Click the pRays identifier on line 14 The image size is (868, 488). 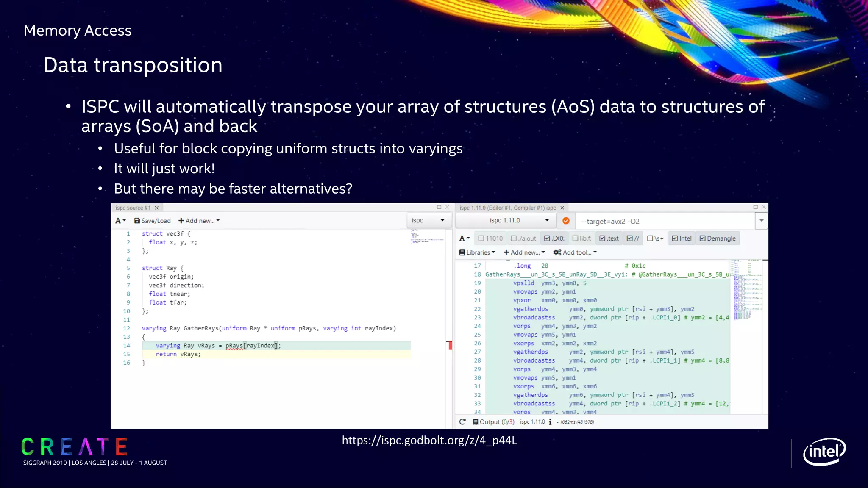tap(234, 346)
